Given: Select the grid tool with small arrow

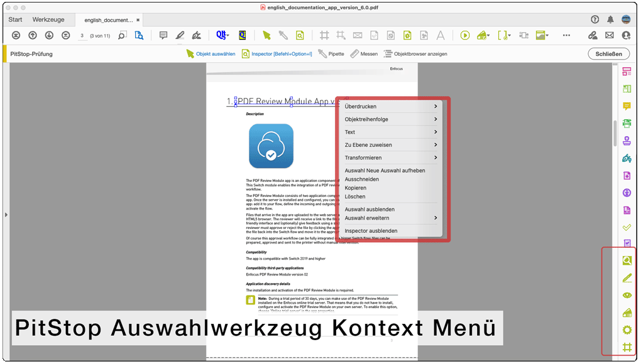Looking at the screenshot, I should (341, 36).
